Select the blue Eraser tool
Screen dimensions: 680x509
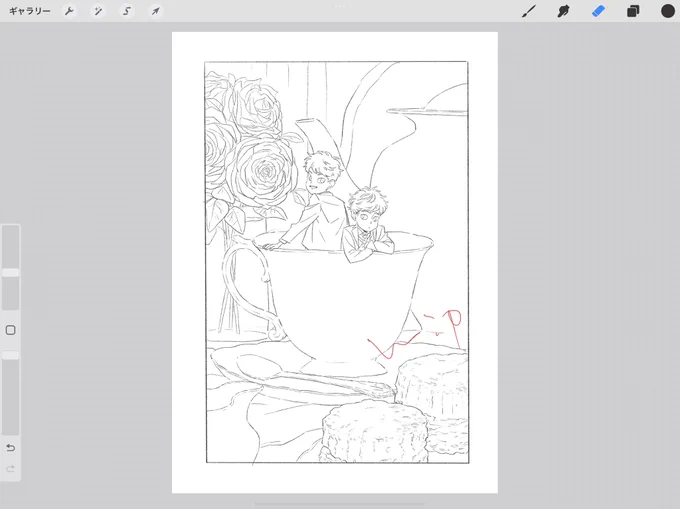(598, 11)
